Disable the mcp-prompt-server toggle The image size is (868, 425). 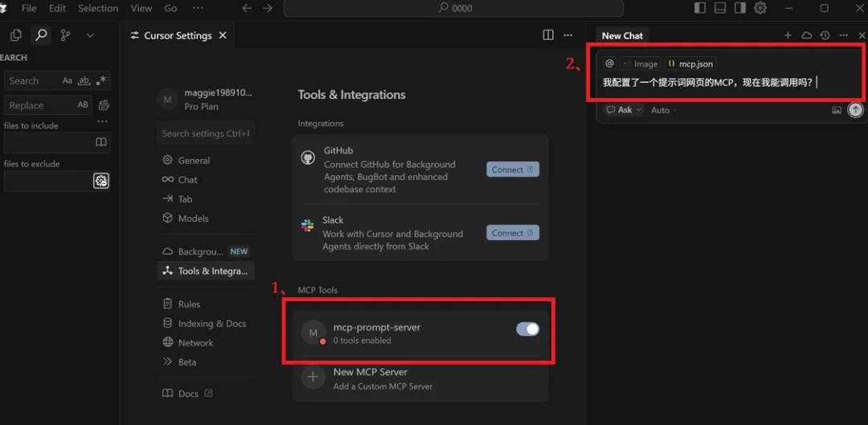tap(527, 329)
